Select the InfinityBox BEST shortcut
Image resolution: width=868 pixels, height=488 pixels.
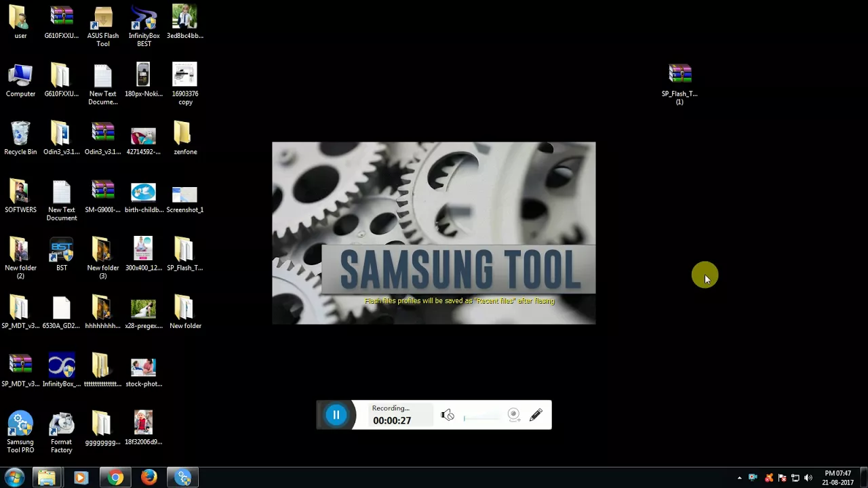[x=144, y=26]
